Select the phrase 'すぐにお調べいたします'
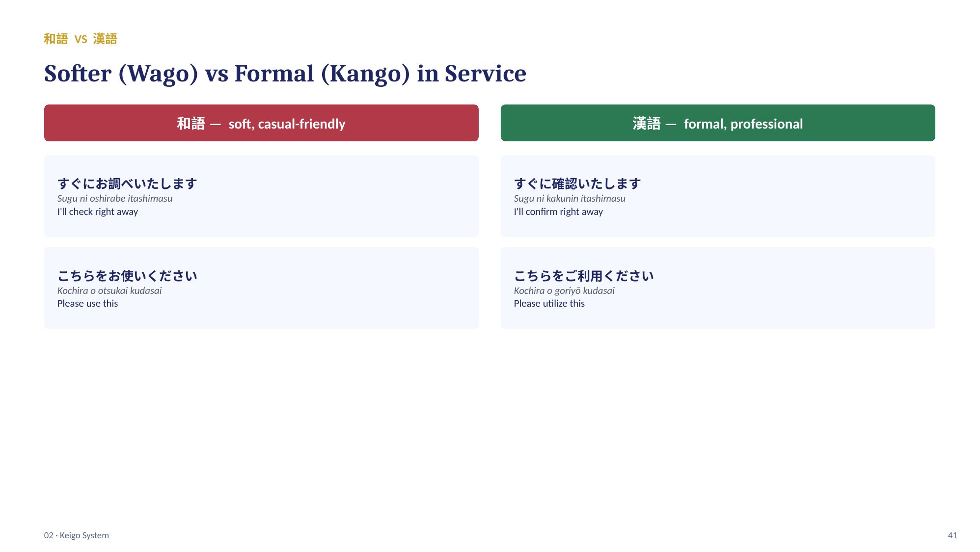The height and width of the screenshot is (552, 980). click(x=127, y=184)
